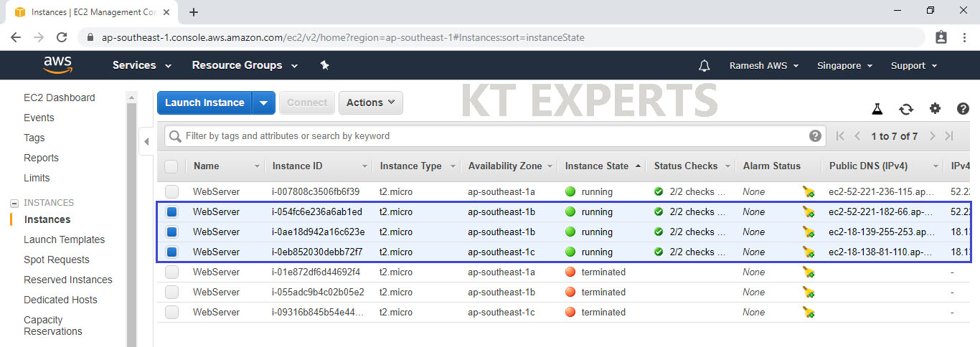Open Spot Requests in sidebar
Image resolution: width=980 pixels, height=347 pixels.
point(57,260)
